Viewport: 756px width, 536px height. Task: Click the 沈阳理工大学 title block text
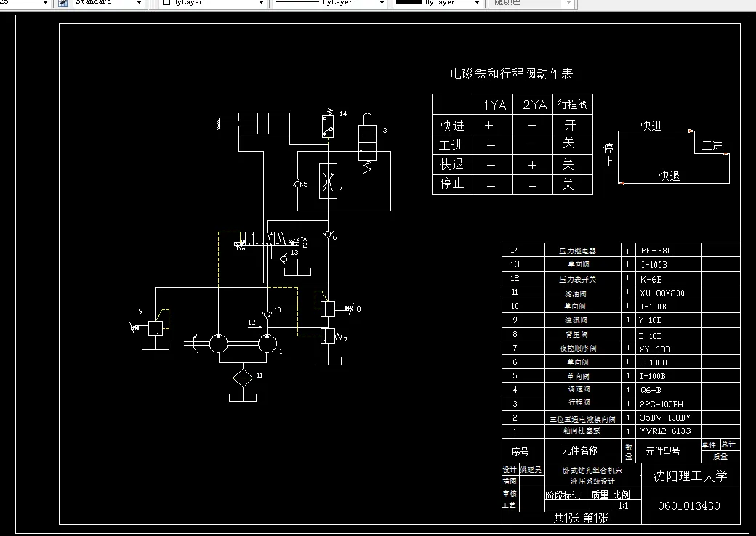690,476
